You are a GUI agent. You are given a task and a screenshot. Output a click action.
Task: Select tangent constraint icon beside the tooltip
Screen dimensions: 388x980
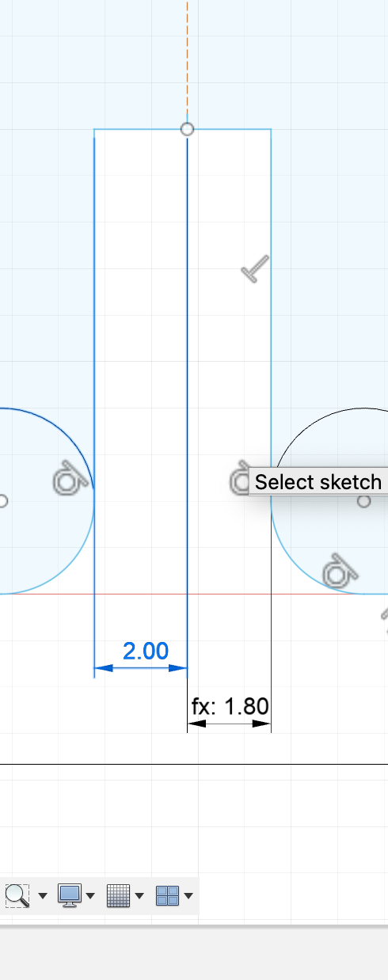tap(239, 480)
